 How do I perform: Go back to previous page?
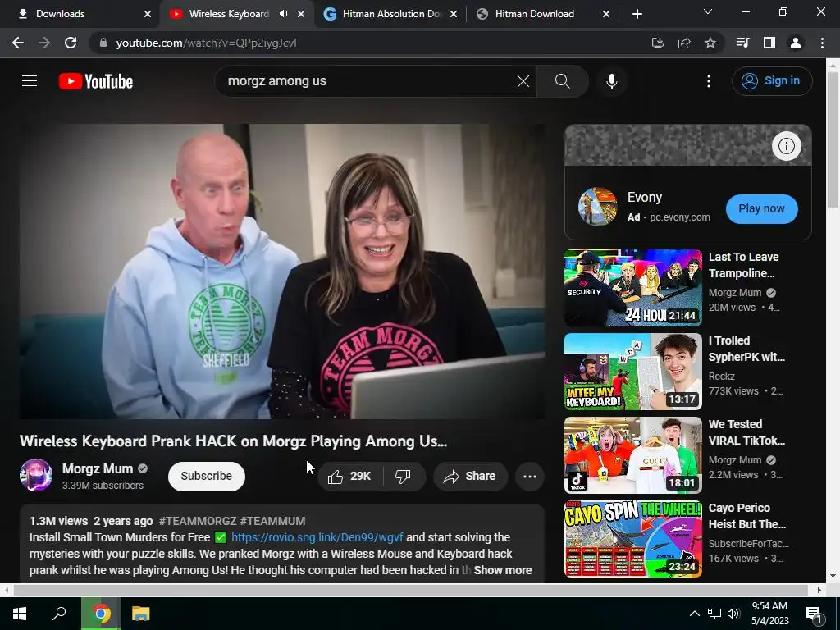(18, 43)
